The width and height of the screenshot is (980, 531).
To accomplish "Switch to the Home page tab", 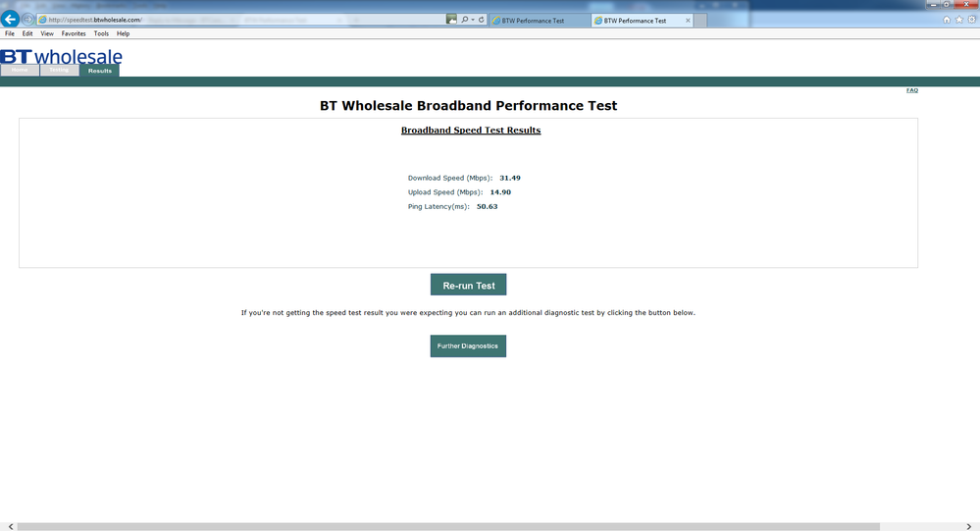I will click(x=20, y=70).
